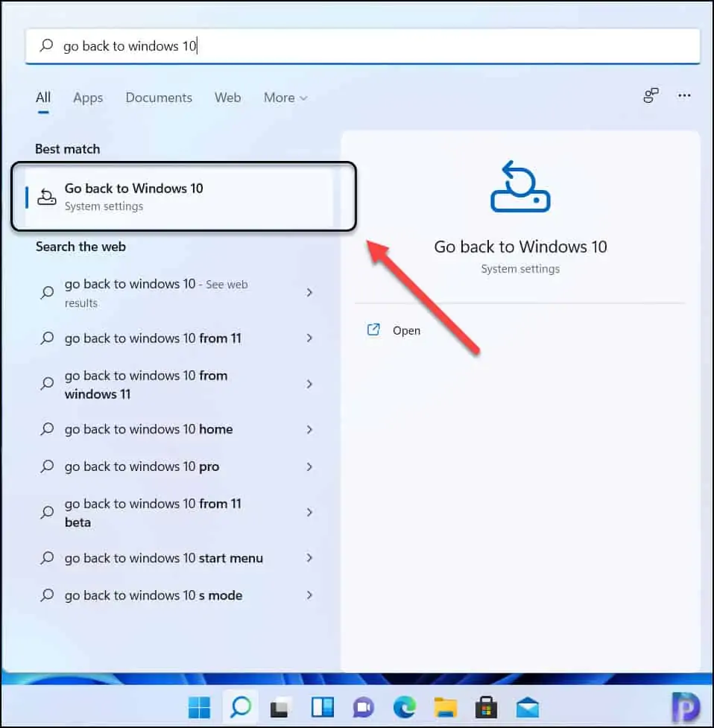Click the Open external-link icon
This screenshot has width=714, height=728.
click(x=373, y=329)
